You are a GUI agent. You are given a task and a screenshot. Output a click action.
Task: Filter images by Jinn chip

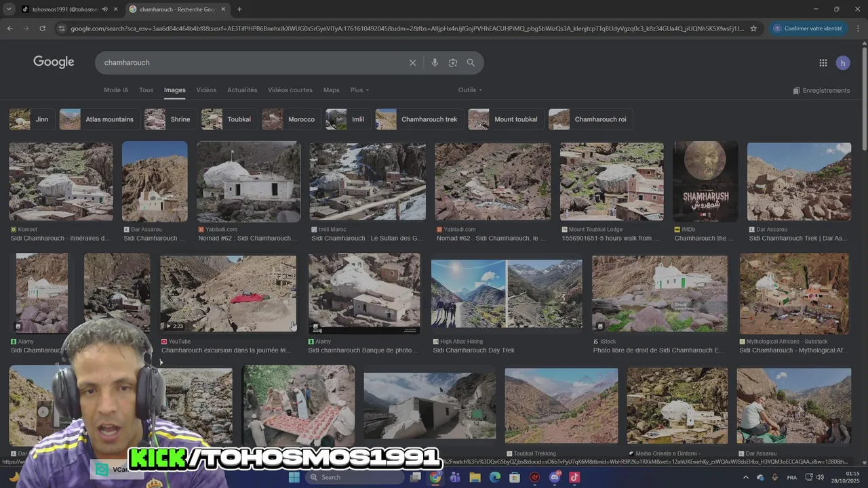pos(31,119)
